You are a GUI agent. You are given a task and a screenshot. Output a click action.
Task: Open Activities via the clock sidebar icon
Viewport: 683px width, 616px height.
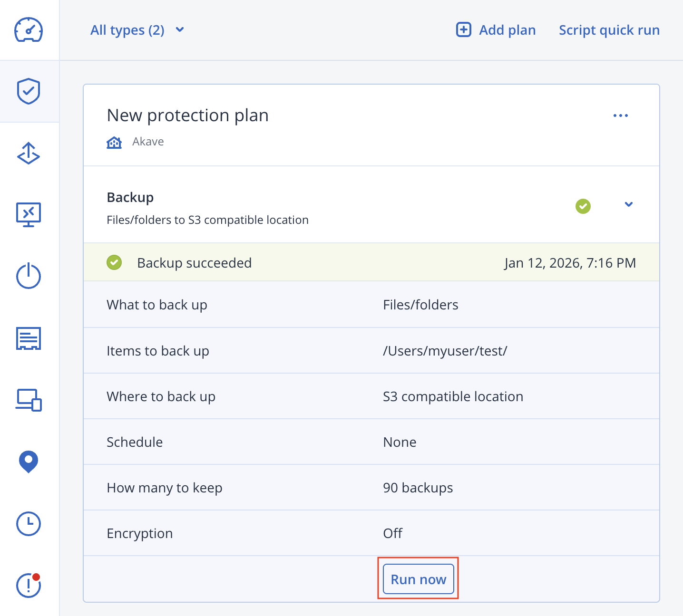pos(29,524)
